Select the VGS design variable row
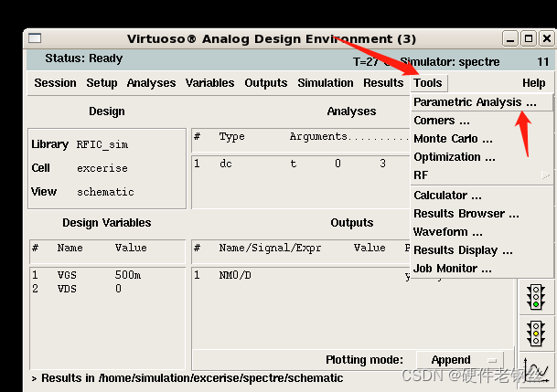557x392 pixels. coord(107,275)
